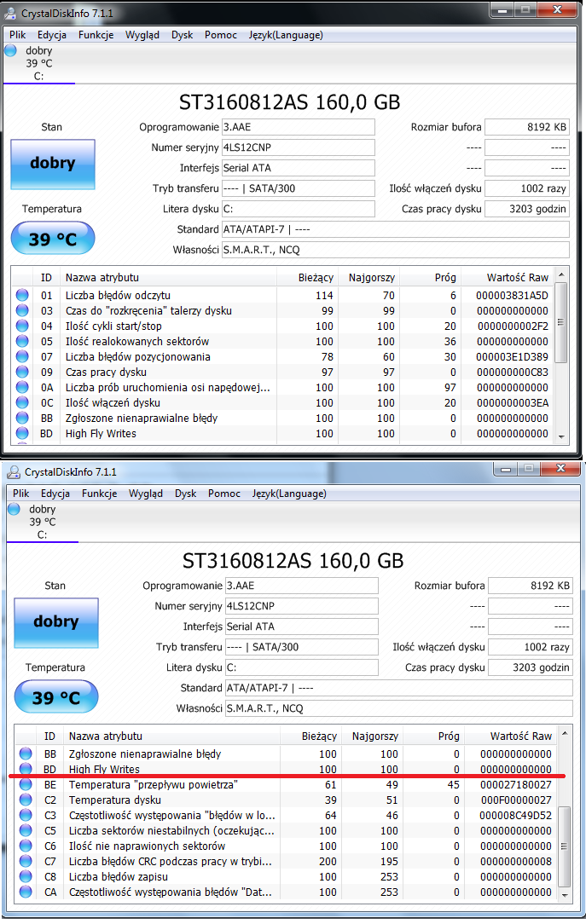
Task: Open Edycja menu in upper window
Action: (x=52, y=35)
